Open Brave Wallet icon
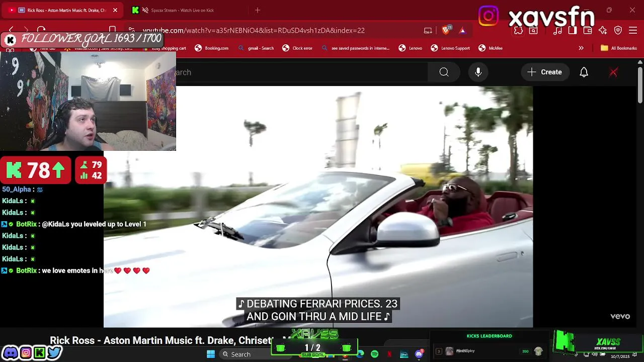Viewport: 644px width, 362px height. point(587,31)
